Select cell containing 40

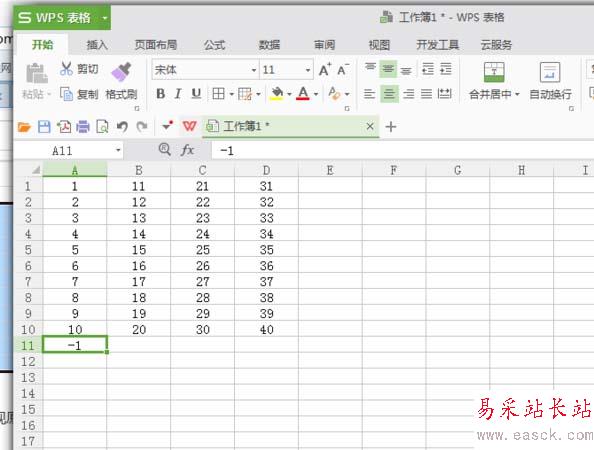(266, 330)
